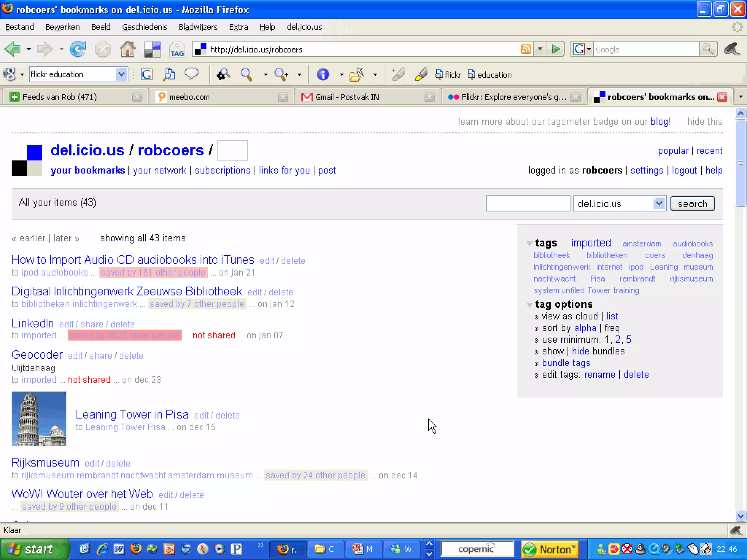The height and width of the screenshot is (560, 747).
Task: Open the Rijksmuseum bookmark link
Action: coord(45,462)
